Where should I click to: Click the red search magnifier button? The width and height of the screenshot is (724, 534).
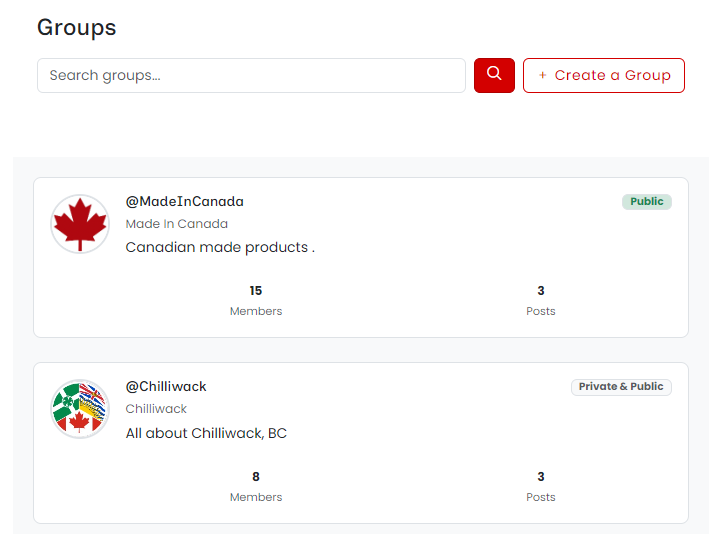click(494, 75)
